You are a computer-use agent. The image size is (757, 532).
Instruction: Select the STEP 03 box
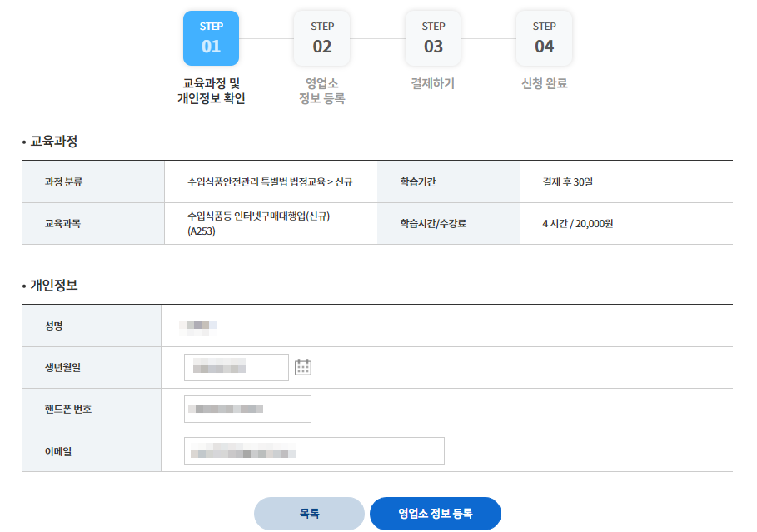click(433, 38)
